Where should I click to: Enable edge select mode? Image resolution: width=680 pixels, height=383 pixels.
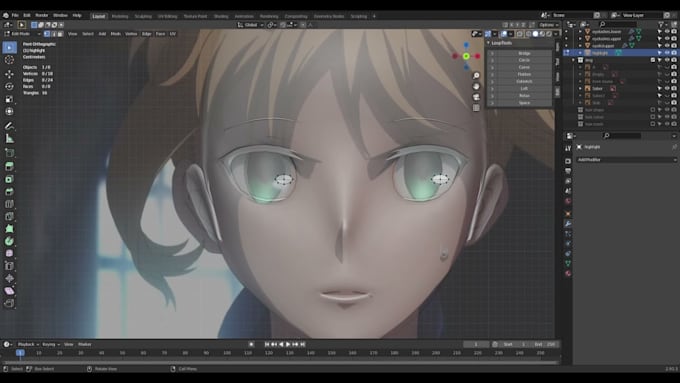[x=53, y=34]
